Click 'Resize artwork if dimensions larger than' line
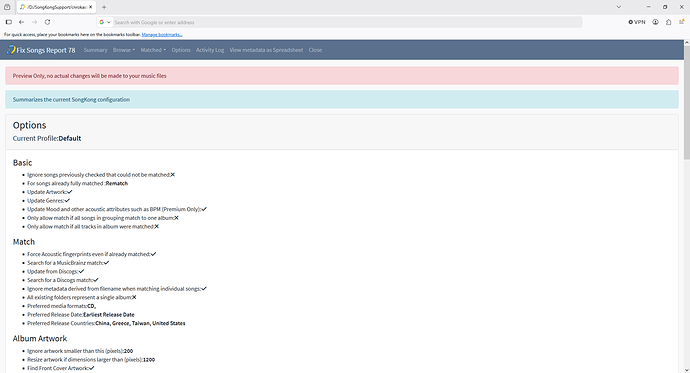690x373 pixels. [x=91, y=359]
